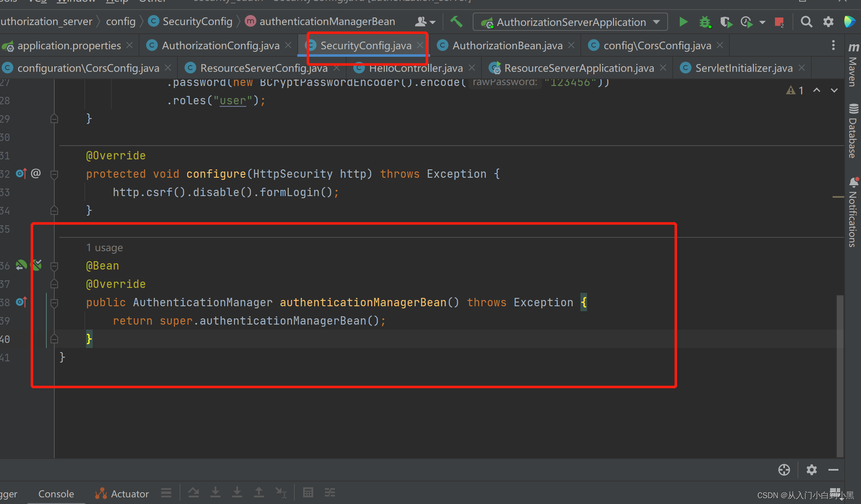Viewport: 861px width, 504px height.
Task: Collapse configure method fold on line 32
Action: 54,174
